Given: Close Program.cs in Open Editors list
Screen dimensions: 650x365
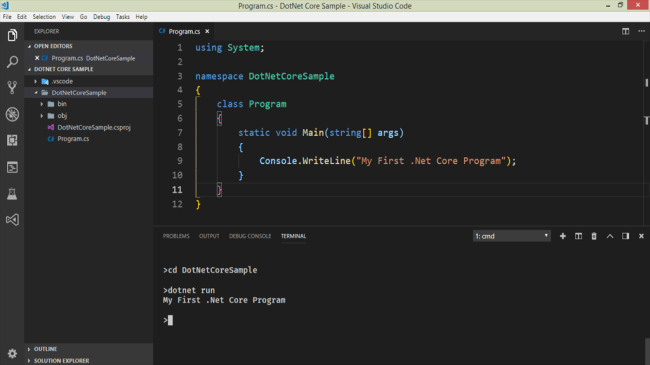Looking at the screenshot, I should click(37, 58).
